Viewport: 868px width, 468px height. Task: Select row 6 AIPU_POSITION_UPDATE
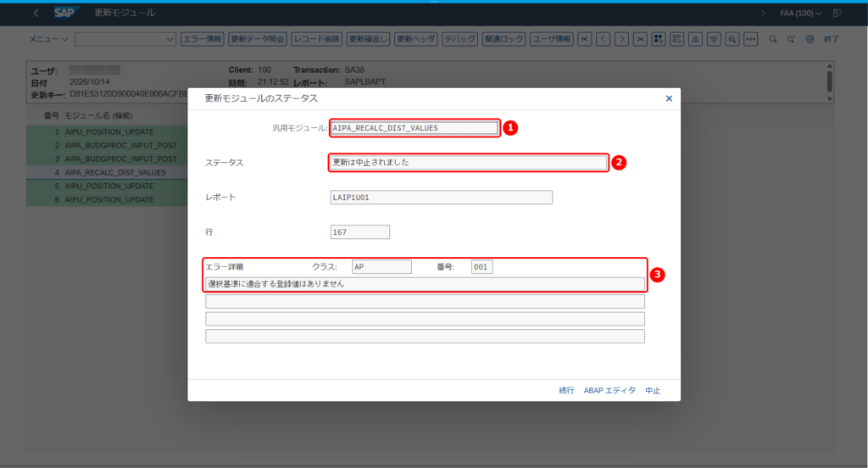(107, 199)
